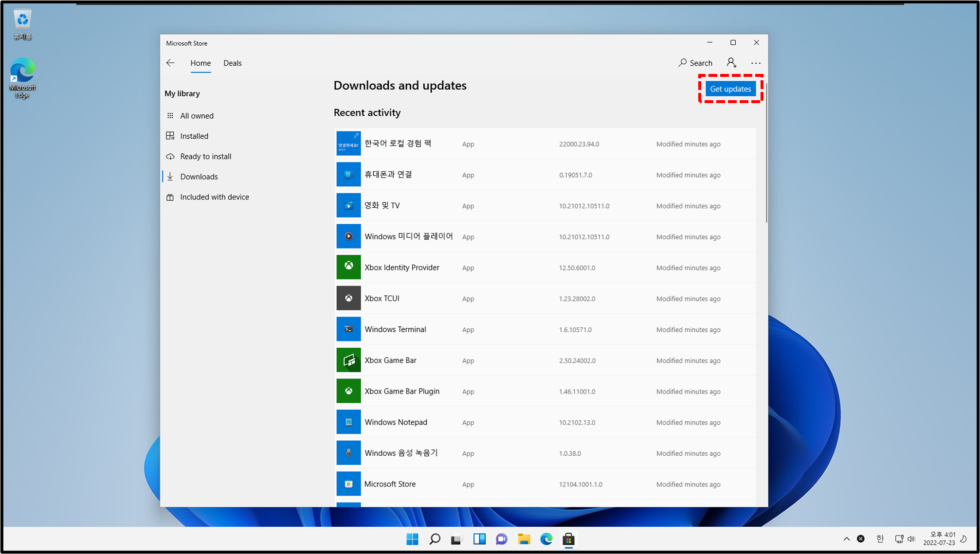
Task: Open Xbox Identity Provider app icon
Action: point(348,267)
